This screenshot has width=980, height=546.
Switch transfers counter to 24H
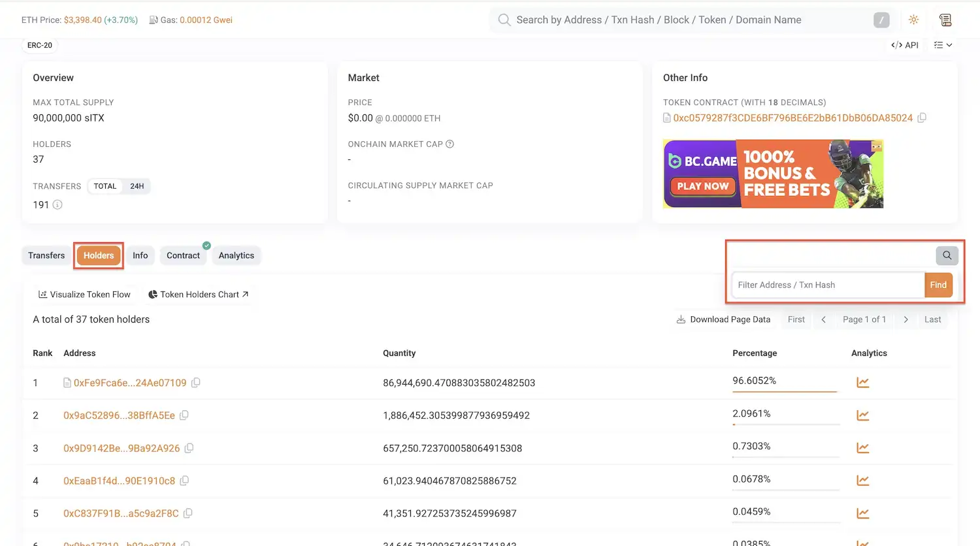(x=136, y=186)
